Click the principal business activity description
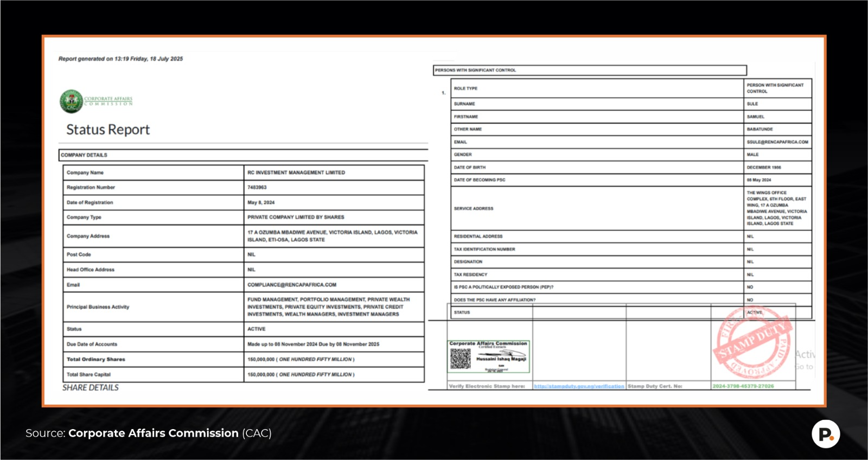The width and height of the screenshot is (868, 460). pyautogui.click(x=329, y=307)
